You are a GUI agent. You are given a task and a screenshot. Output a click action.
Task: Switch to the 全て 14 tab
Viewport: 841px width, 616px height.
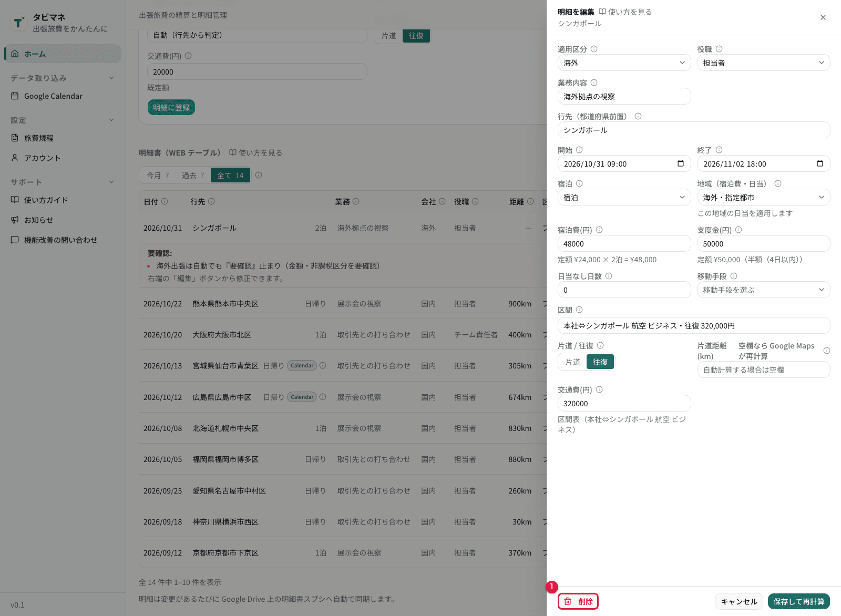coord(230,175)
